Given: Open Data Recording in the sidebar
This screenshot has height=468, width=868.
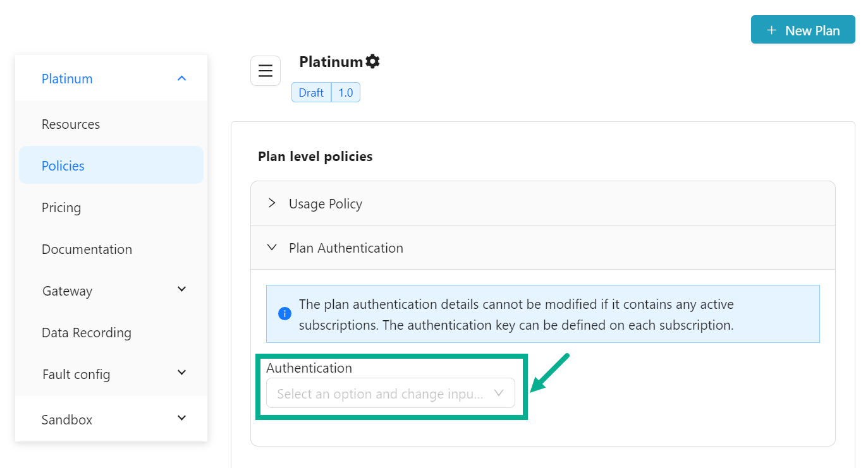Looking at the screenshot, I should 87,333.
